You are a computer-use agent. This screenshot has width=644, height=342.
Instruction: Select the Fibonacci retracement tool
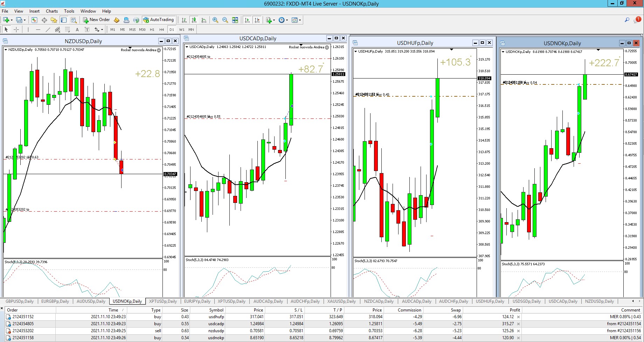pos(67,29)
